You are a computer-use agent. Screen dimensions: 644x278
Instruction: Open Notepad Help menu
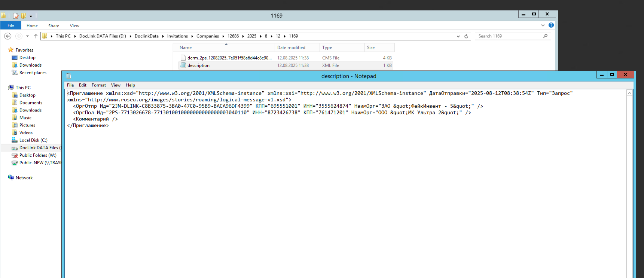[x=130, y=85]
